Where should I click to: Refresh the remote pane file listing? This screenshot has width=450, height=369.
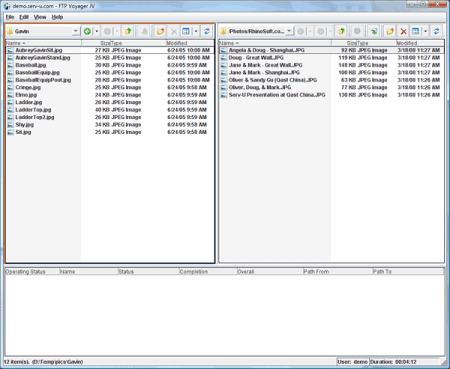click(x=436, y=31)
